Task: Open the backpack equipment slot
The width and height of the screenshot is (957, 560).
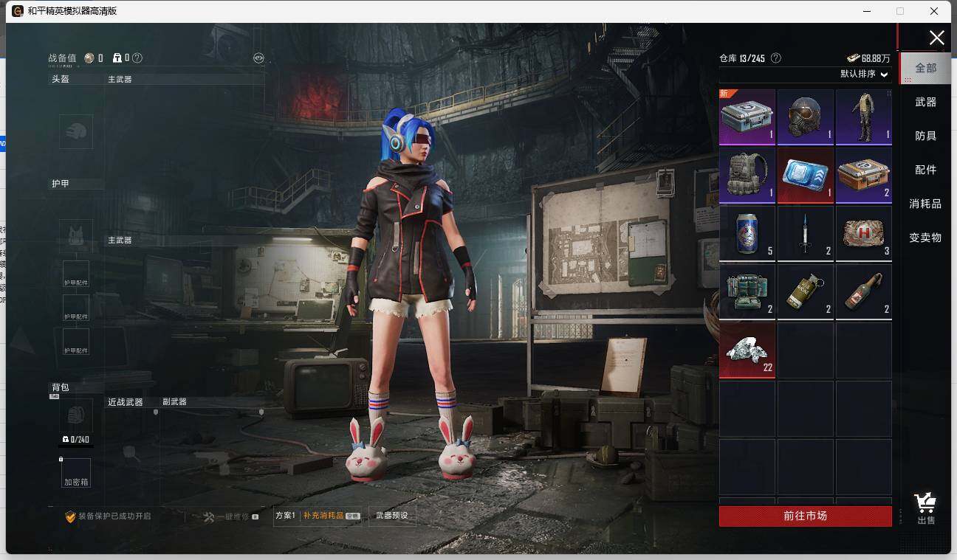Action: 76,415
